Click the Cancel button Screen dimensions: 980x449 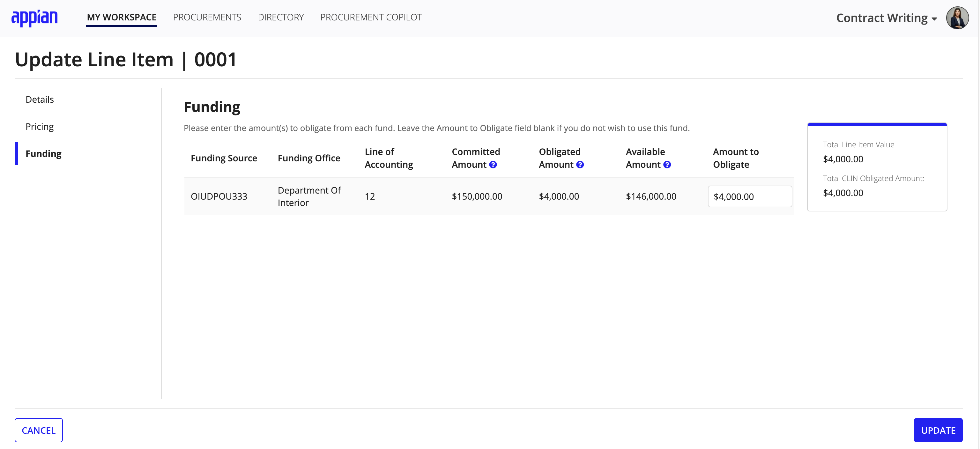tap(39, 431)
